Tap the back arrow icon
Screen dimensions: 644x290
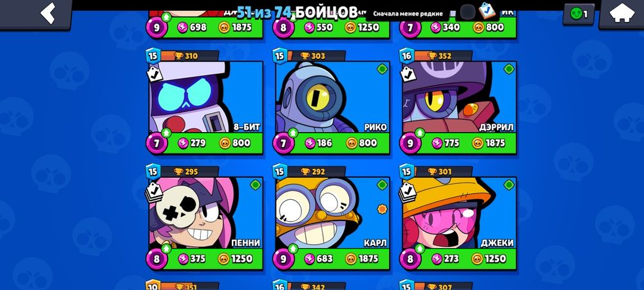pos(48,14)
